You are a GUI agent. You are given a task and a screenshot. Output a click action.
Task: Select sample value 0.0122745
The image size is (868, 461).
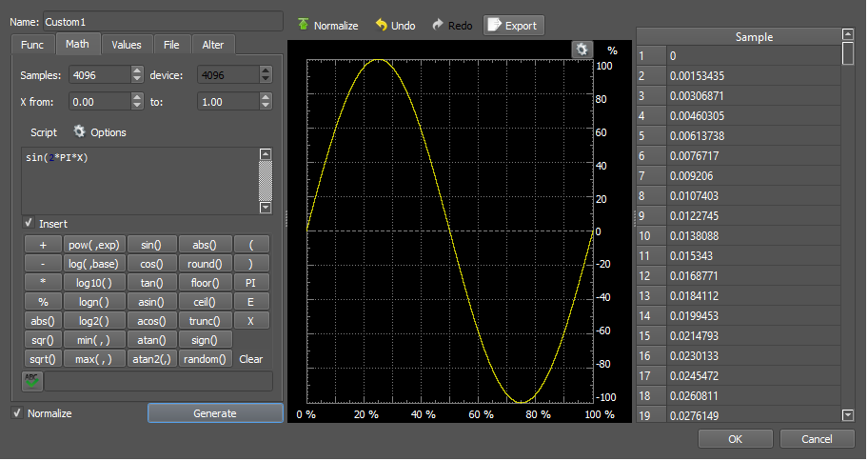754,215
